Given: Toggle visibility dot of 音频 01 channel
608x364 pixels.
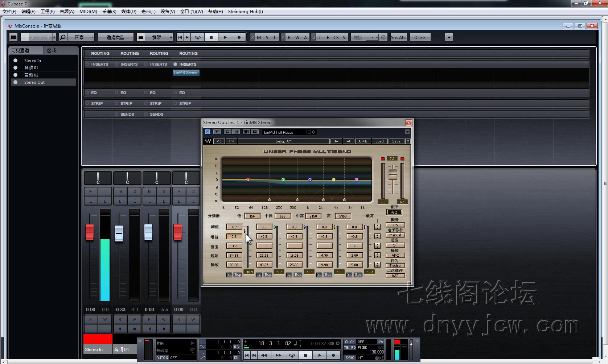Looking at the screenshot, I should (x=16, y=67).
